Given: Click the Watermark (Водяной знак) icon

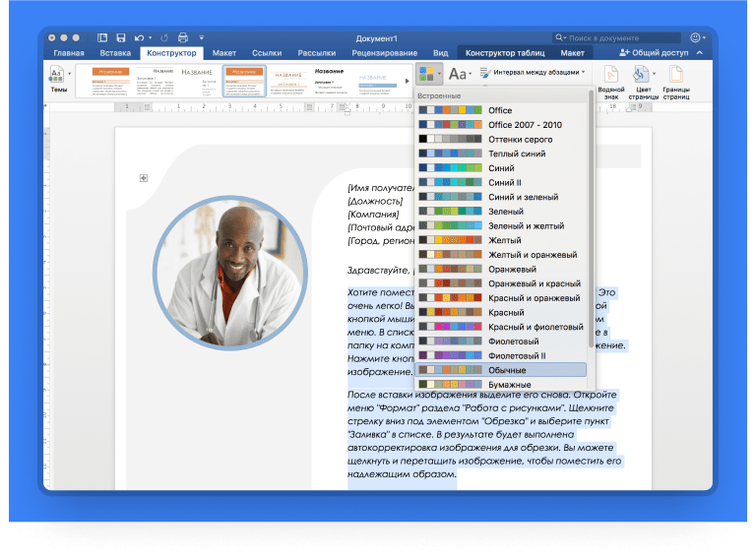Looking at the screenshot, I should pyautogui.click(x=610, y=79).
